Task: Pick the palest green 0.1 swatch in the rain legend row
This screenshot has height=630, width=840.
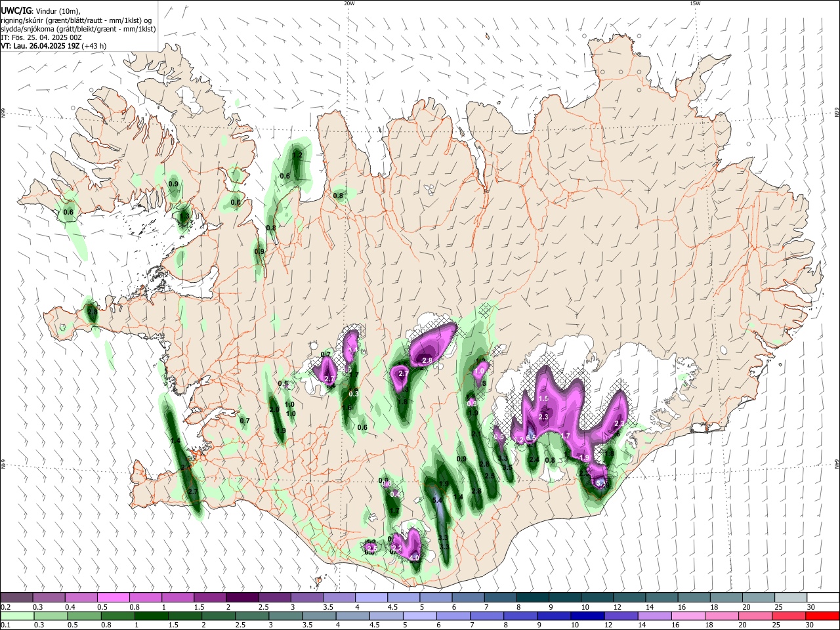Action: (16, 616)
